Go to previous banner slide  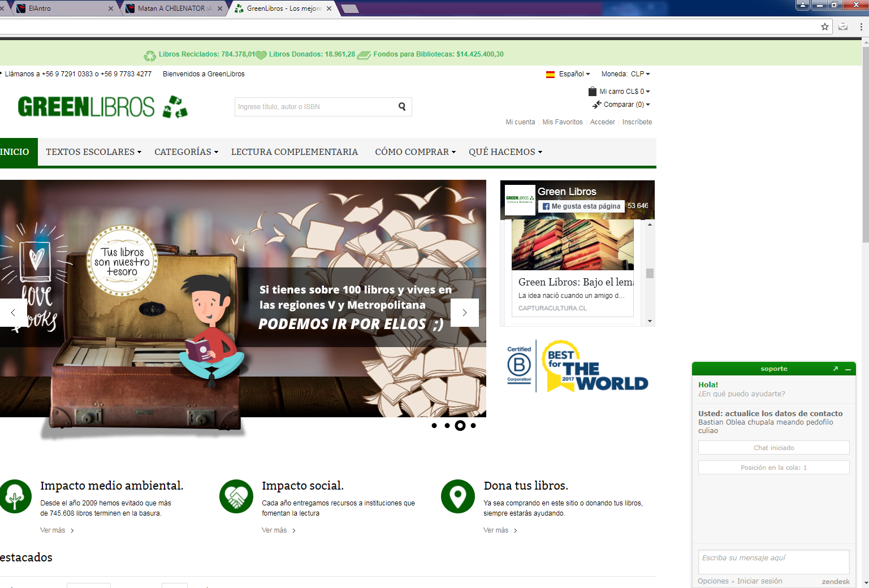pos(13,313)
